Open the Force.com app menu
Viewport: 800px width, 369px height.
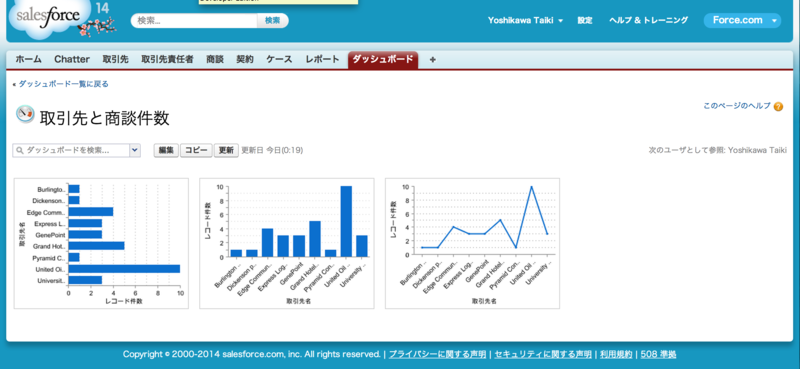click(x=742, y=20)
